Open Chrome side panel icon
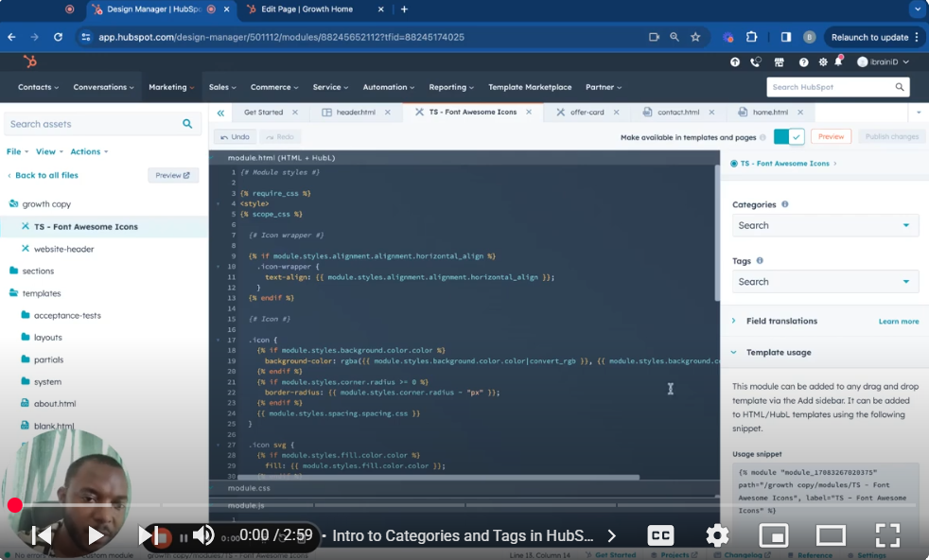The image size is (929, 560). click(x=785, y=37)
